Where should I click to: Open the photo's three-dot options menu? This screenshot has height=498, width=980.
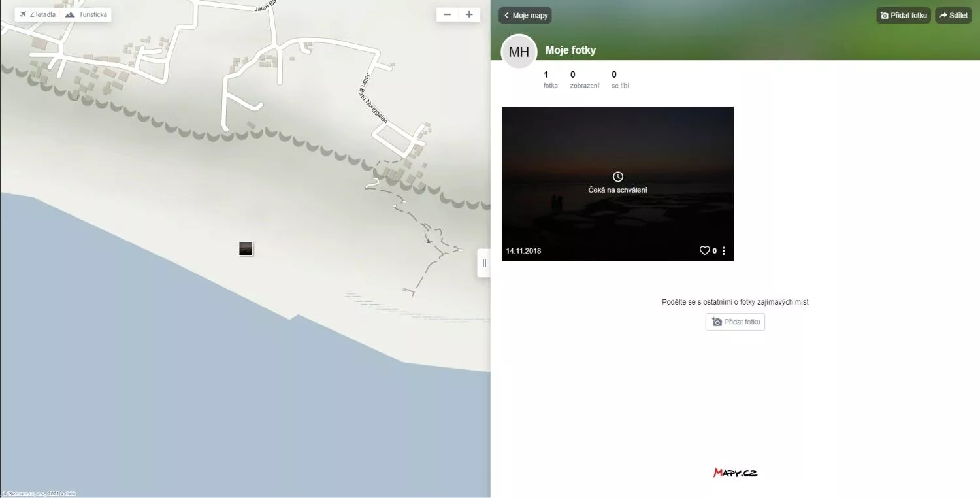[724, 250]
